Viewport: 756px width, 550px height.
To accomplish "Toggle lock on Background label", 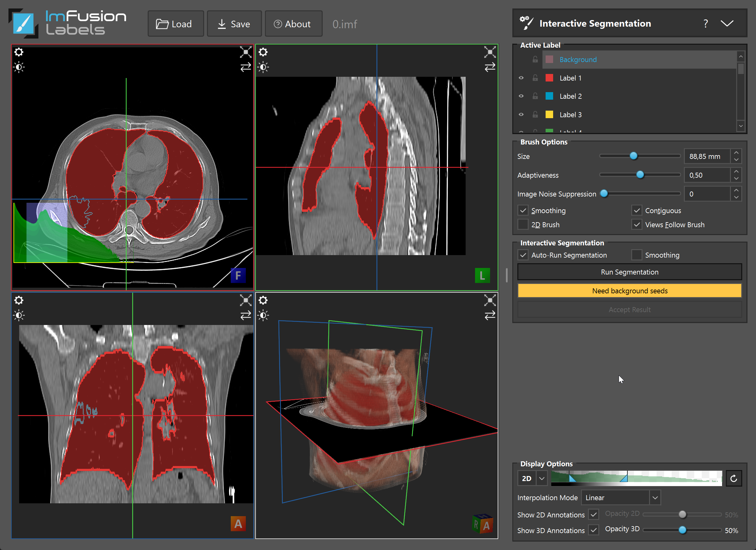I will pos(535,59).
